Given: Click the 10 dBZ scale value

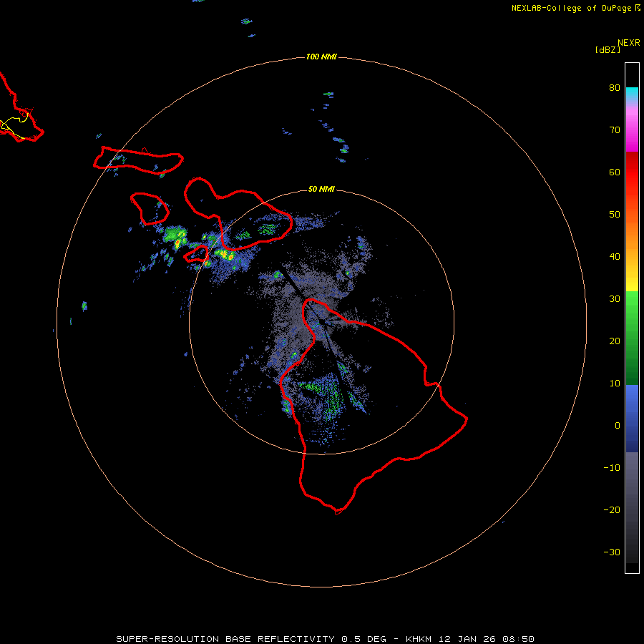Looking at the screenshot, I should [x=615, y=384].
